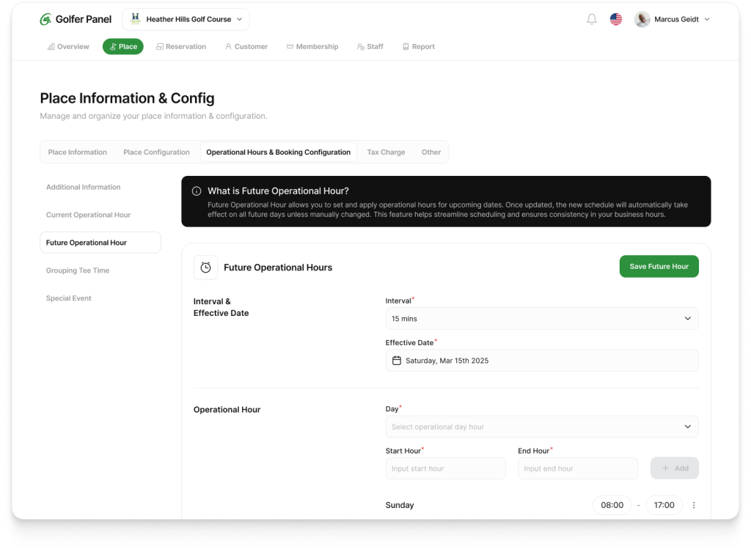Screen dimensions: 751x560
Task: Click the US flag language icon
Action: 616,19
